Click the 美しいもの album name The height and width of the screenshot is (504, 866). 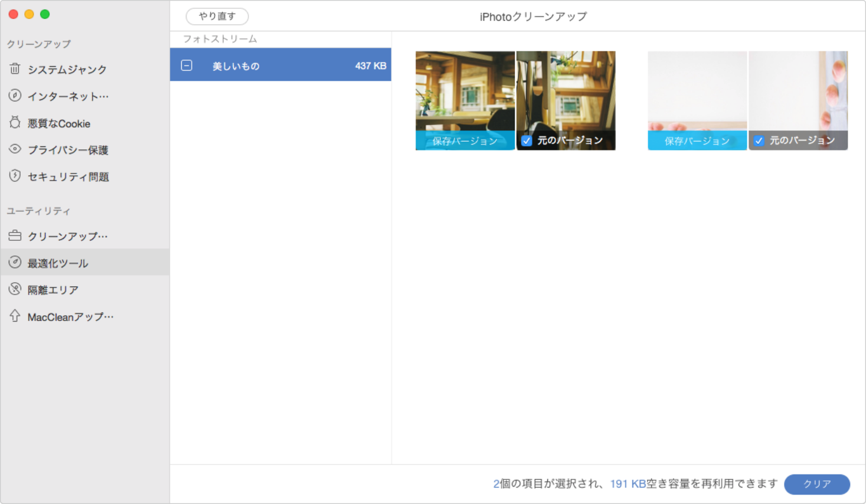pyautogui.click(x=236, y=66)
